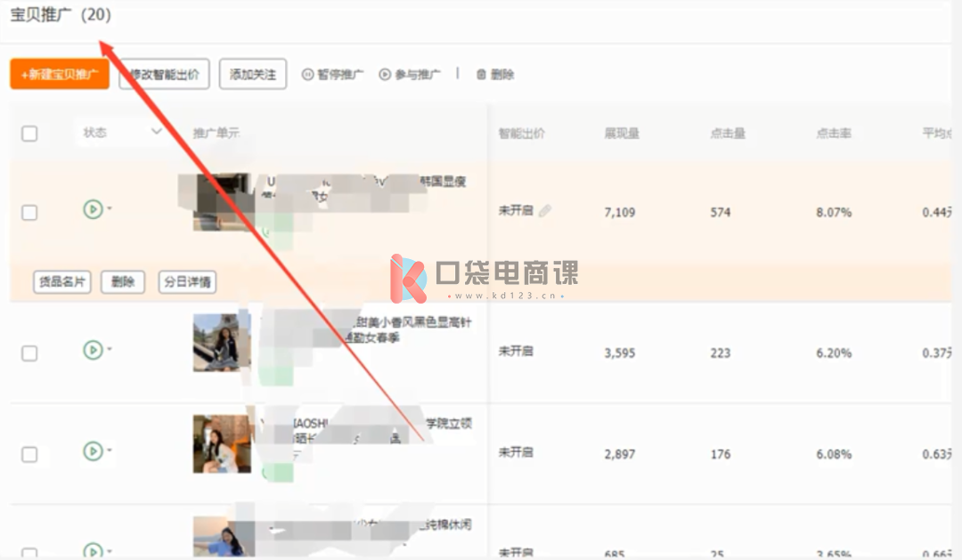Screen dimensions: 962x560
Task: View 分日详情 for the first item
Action: (x=187, y=281)
